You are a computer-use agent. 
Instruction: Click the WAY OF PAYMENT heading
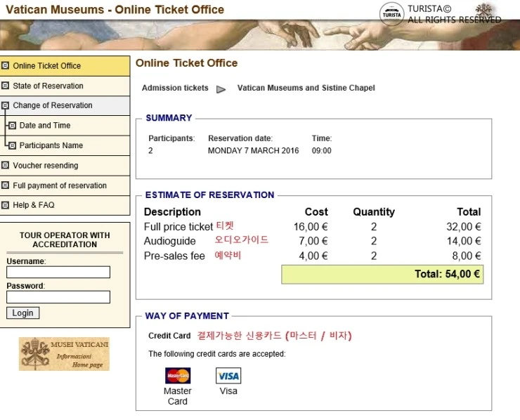[187, 316]
